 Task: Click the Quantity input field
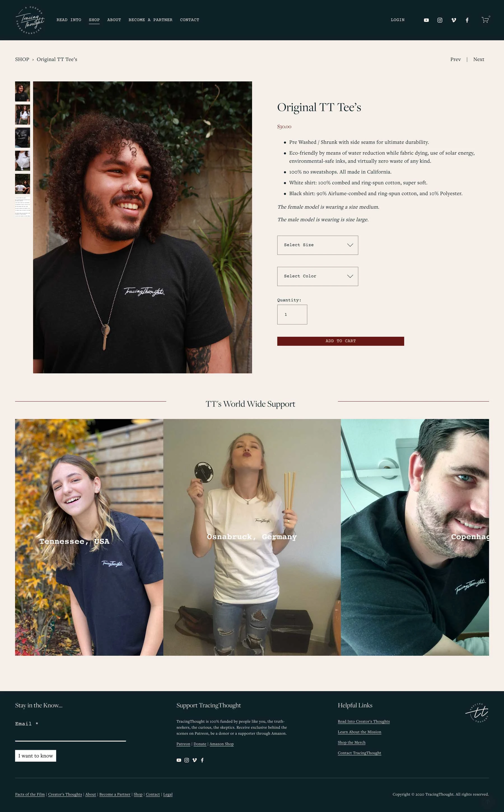point(292,315)
